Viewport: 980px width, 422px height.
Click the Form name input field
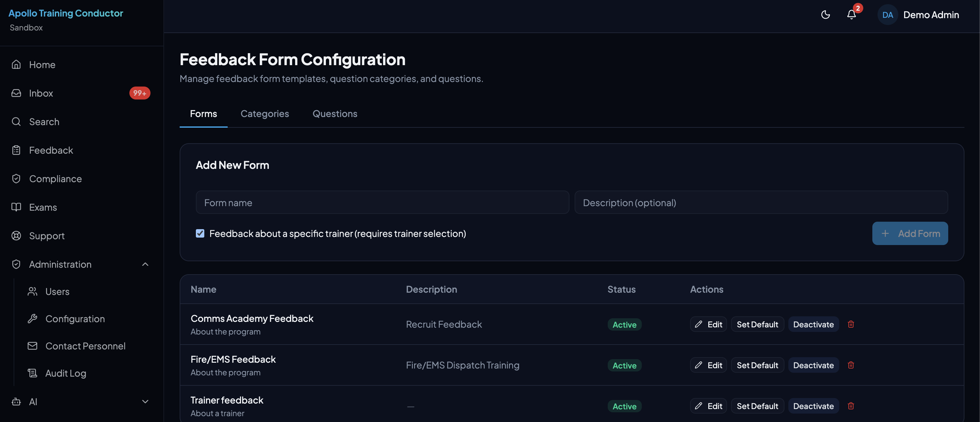tap(382, 203)
